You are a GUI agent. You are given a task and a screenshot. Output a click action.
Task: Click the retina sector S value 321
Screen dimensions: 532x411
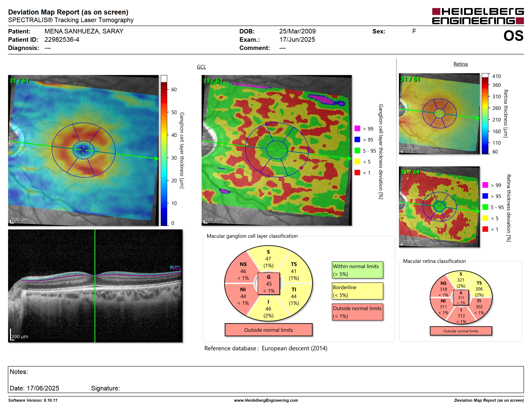tap(461, 280)
